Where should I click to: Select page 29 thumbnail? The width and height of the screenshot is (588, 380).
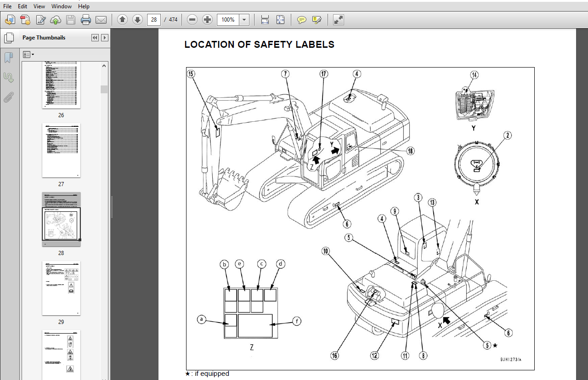[x=61, y=288]
